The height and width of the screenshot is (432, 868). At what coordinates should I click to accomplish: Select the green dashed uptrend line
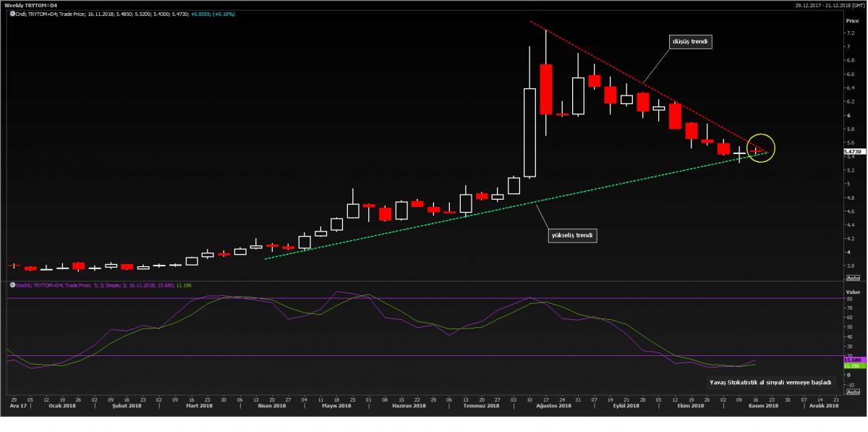pyautogui.click(x=506, y=208)
